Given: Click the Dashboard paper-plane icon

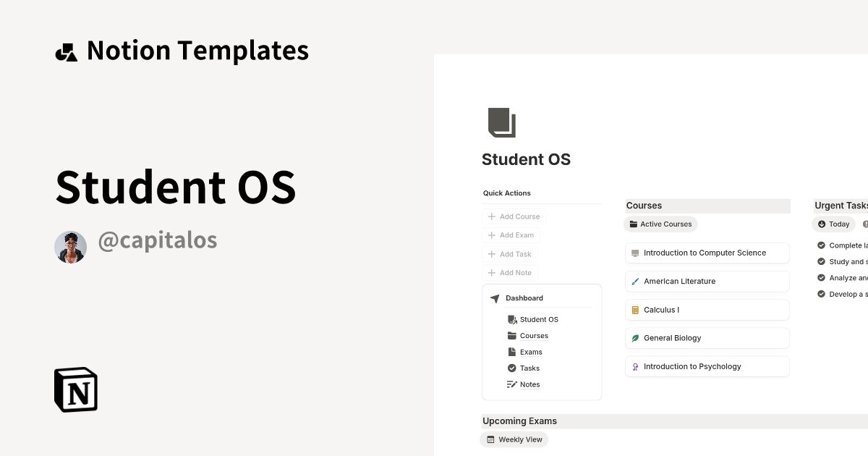Looking at the screenshot, I should pyautogui.click(x=495, y=297).
